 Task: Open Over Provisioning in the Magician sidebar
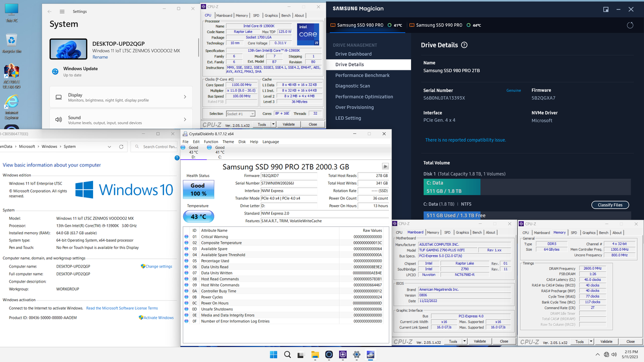coord(355,107)
